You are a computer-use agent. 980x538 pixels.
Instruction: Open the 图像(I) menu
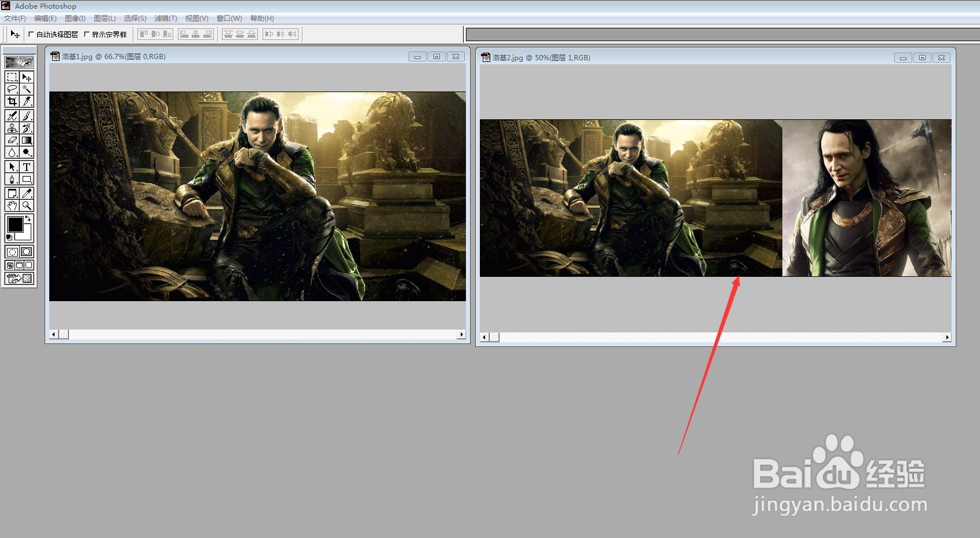click(x=75, y=19)
